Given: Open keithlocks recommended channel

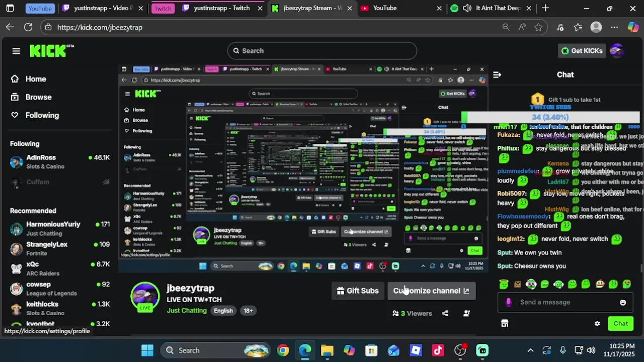Looking at the screenshot, I should 60,308.
